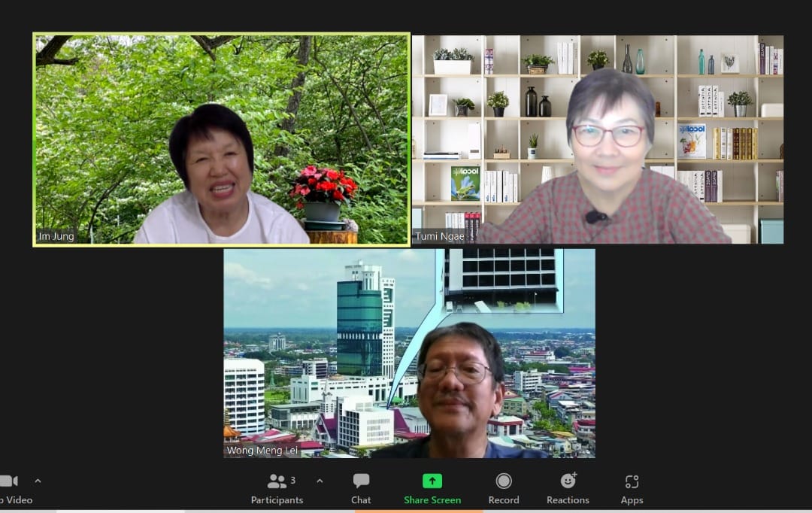Click the 'Share Screen' text label
812x513 pixels.
[432, 500]
